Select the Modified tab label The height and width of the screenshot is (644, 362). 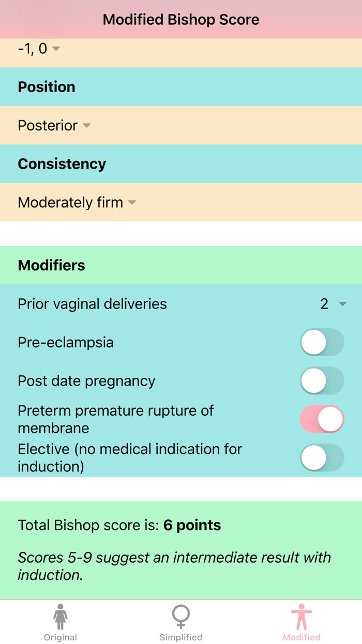click(301, 637)
